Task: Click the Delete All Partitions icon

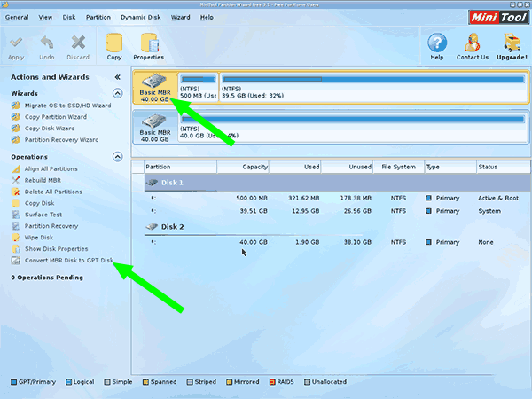Action: [16, 192]
